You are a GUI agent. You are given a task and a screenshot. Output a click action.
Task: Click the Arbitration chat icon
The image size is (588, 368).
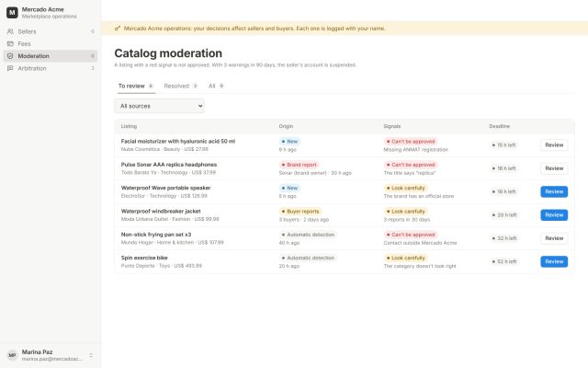click(x=10, y=68)
